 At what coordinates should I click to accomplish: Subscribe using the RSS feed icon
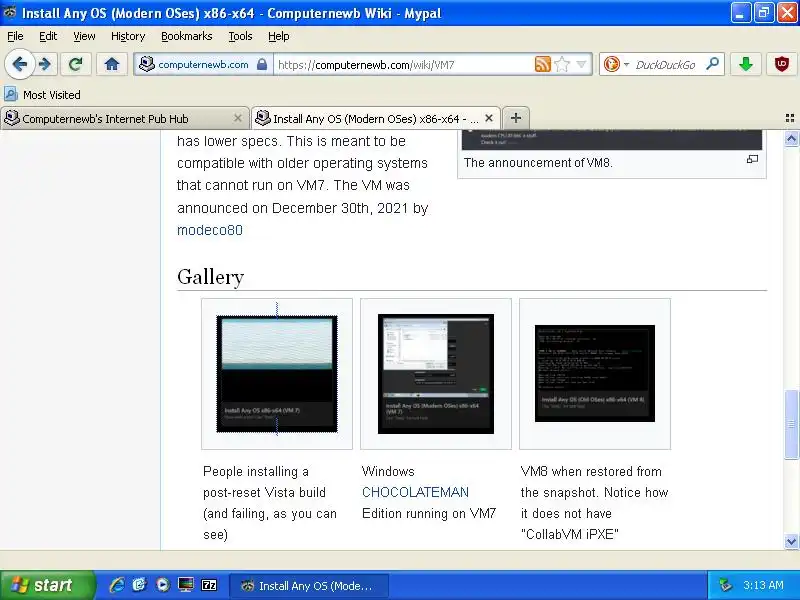[542, 64]
